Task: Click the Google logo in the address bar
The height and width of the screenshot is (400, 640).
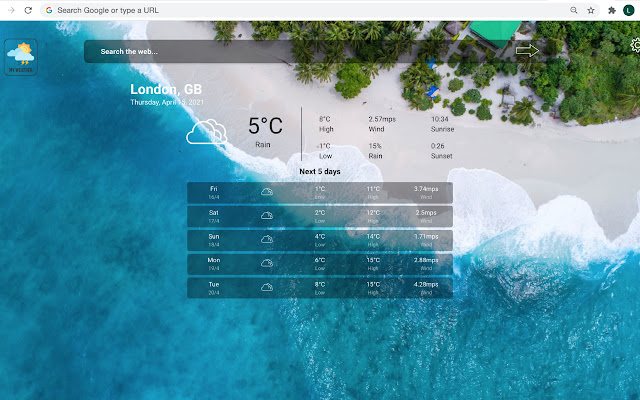Action: (49, 10)
